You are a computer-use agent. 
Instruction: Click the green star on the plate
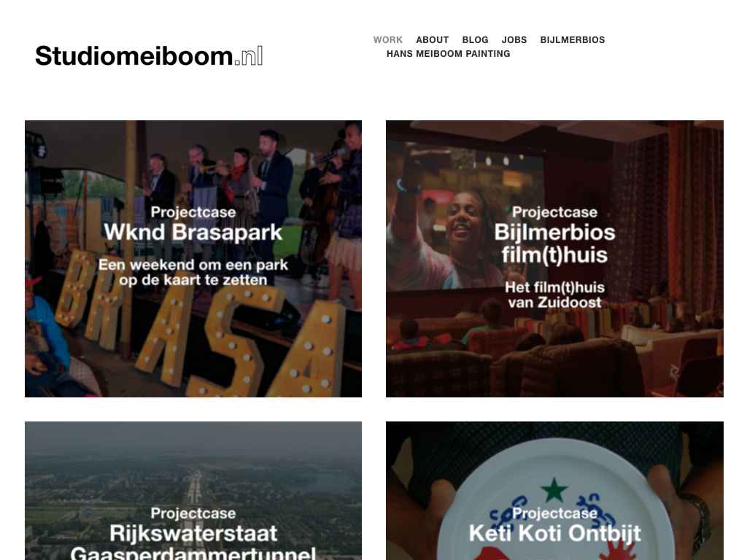[x=554, y=490]
